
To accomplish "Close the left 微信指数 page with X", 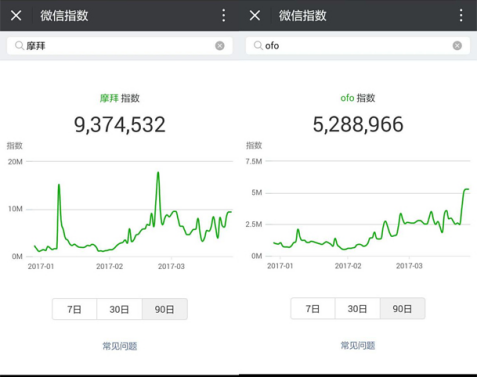I will coord(16,15).
